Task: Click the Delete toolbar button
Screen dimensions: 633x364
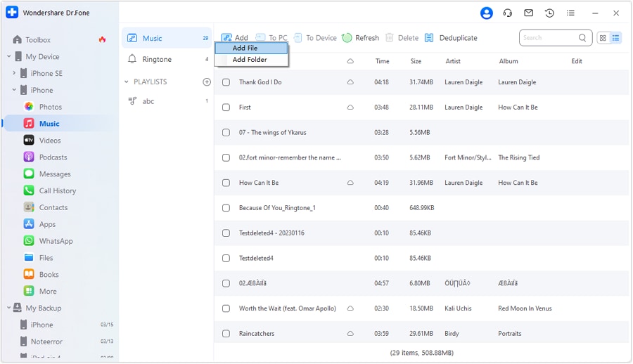Action: [402, 38]
